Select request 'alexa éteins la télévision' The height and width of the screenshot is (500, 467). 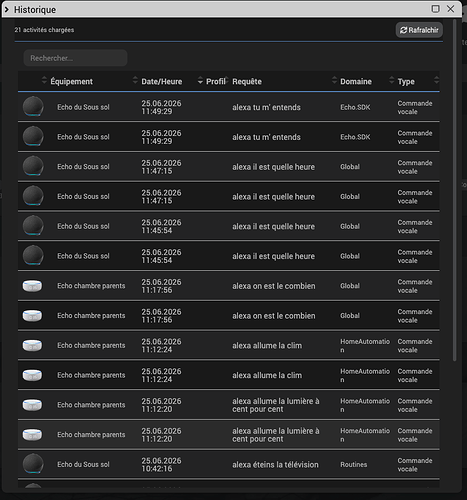coord(275,464)
